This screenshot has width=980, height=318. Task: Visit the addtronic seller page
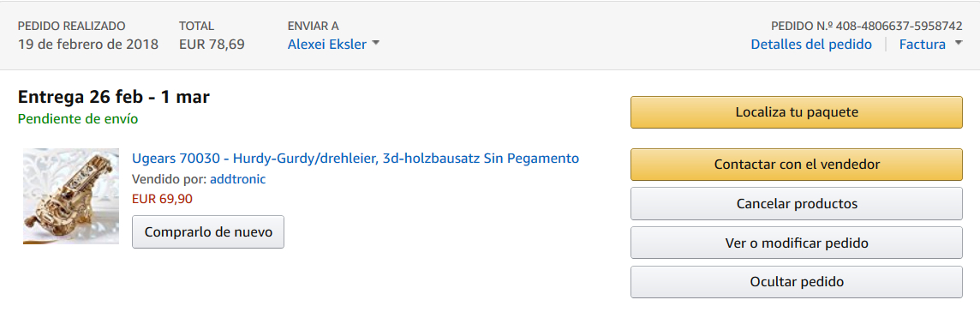click(x=238, y=179)
